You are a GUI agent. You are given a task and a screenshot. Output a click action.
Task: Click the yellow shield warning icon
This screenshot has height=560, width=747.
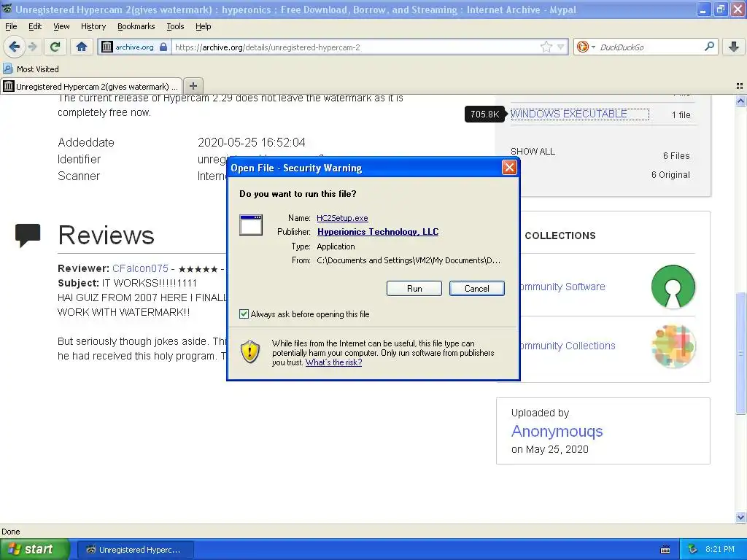pos(250,352)
